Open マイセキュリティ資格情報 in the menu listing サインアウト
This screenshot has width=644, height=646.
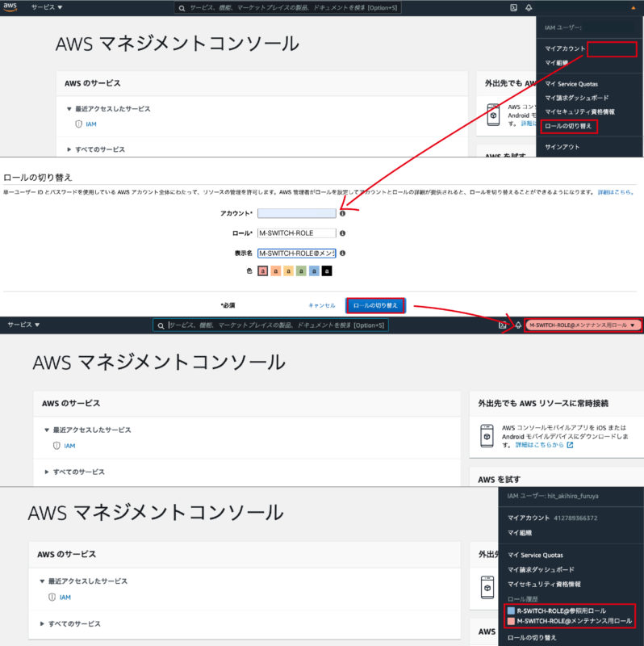point(579,112)
